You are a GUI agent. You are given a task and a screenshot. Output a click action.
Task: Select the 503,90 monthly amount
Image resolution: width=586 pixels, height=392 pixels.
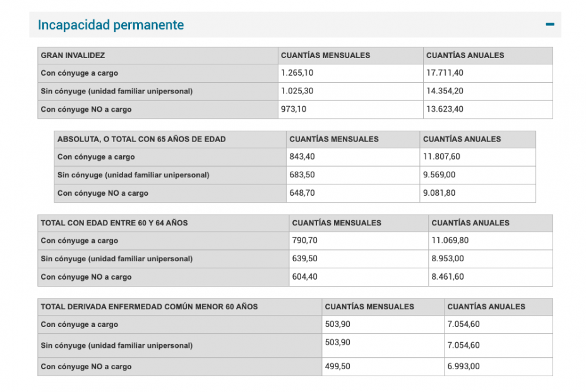tap(336, 324)
